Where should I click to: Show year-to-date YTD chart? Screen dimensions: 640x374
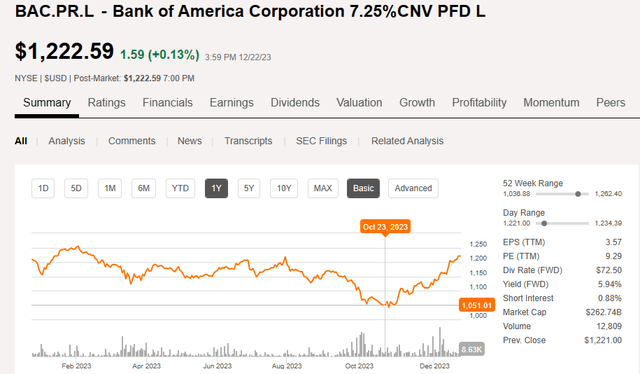click(180, 188)
